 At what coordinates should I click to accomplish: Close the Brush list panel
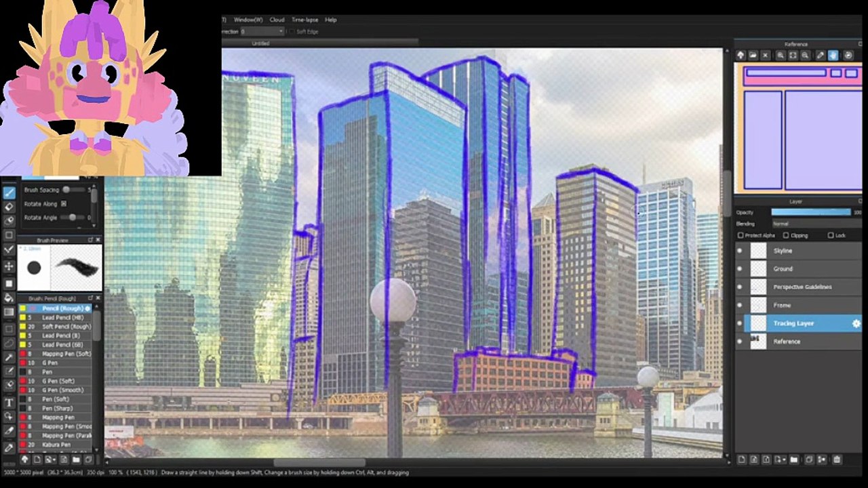pos(98,298)
